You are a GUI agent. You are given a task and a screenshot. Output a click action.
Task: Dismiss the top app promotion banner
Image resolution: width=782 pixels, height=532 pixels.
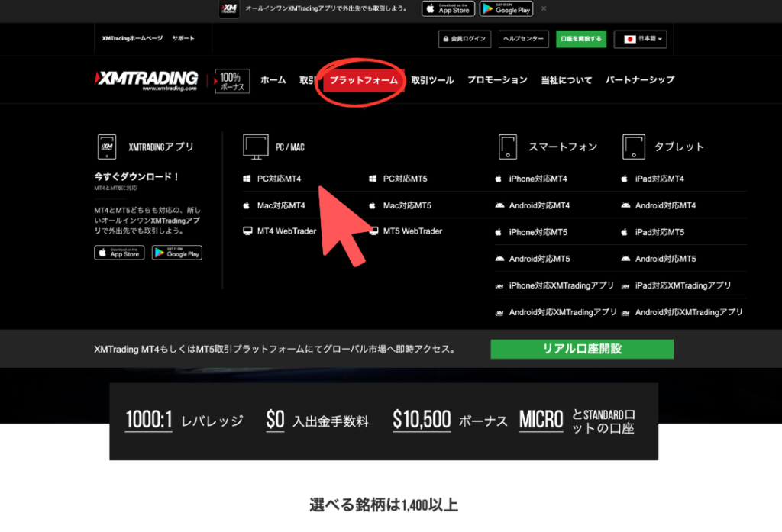(544, 8)
